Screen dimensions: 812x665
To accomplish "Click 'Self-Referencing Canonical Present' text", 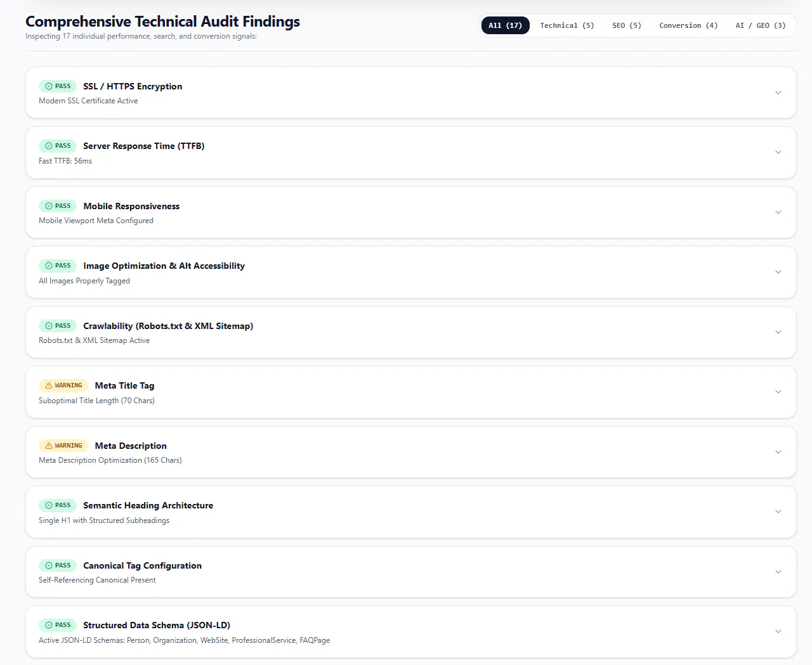I will click(97, 580).
